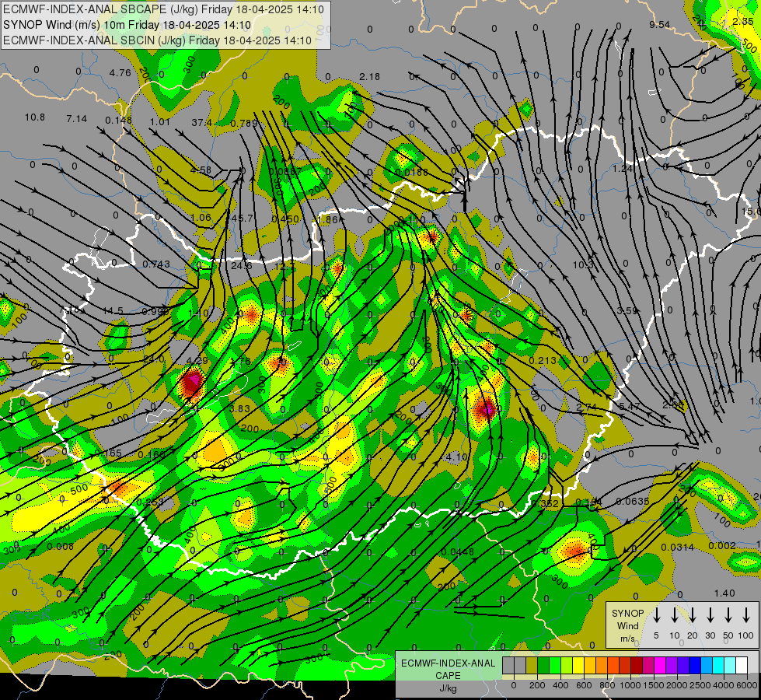The height and width of the screenshot is (700, 761).
Task: Choose the cyan CAPE legend swatch
Action: pyautogui.click(x=717, y=666)
